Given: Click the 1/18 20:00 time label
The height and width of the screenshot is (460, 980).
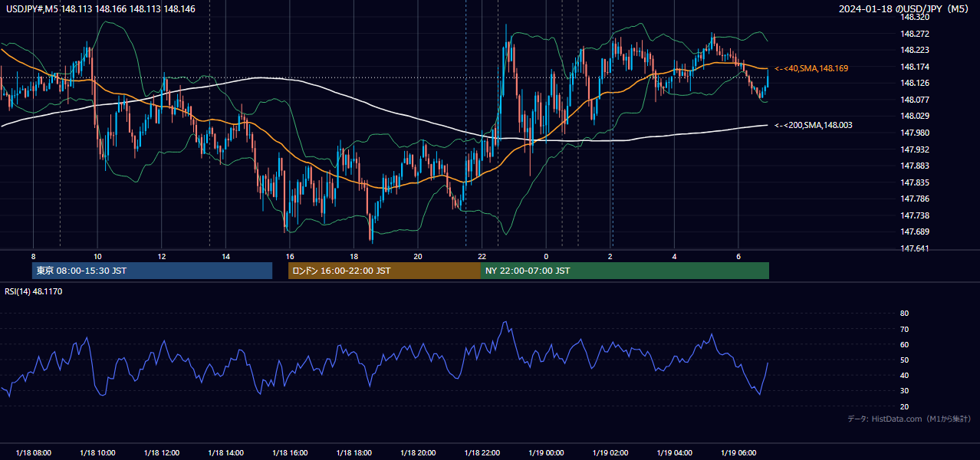Looking at the screenshot, I should [417, 453].
